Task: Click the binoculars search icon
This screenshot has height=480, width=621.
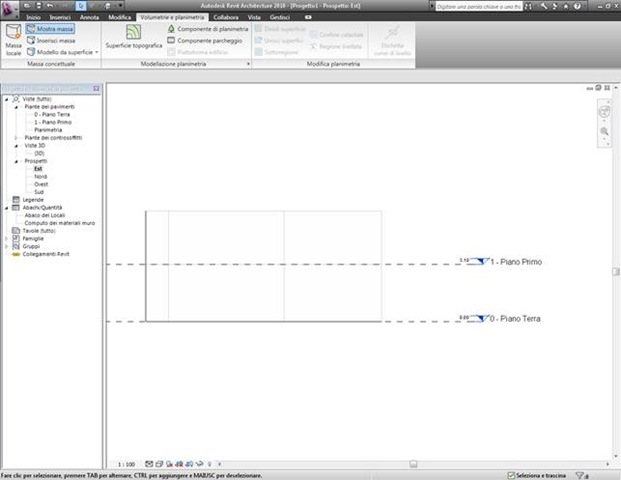Action: (x=529, y=6)
